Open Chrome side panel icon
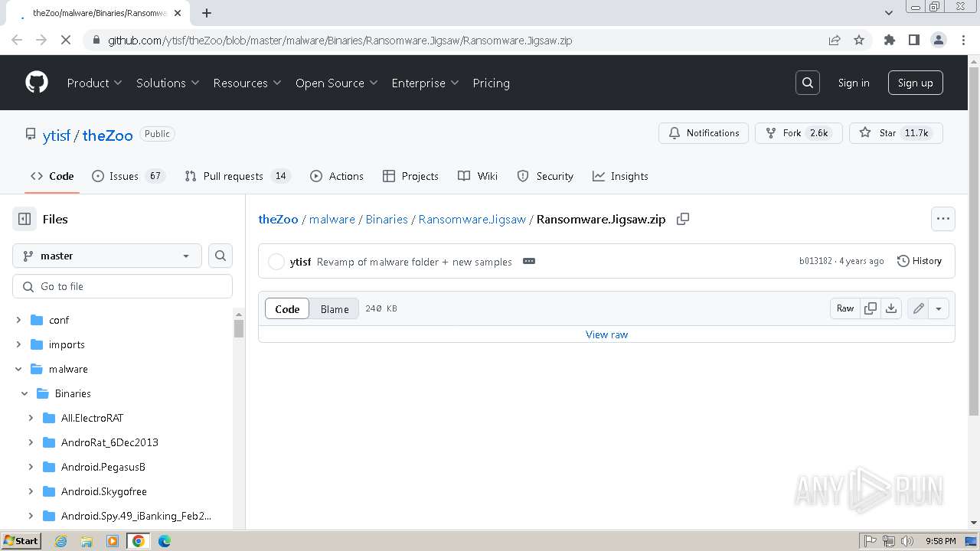 (913, 40)
